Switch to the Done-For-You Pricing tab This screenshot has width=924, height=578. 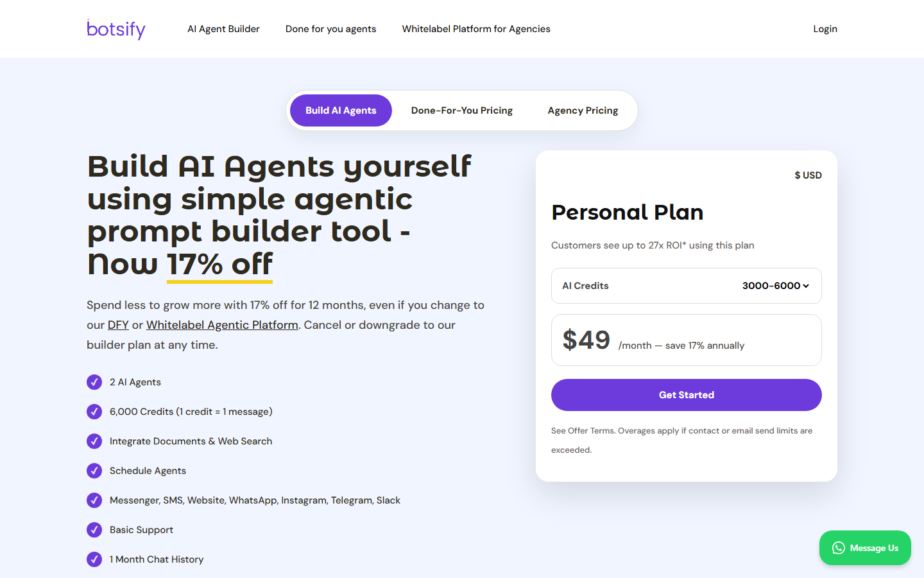tap(462, 110)
